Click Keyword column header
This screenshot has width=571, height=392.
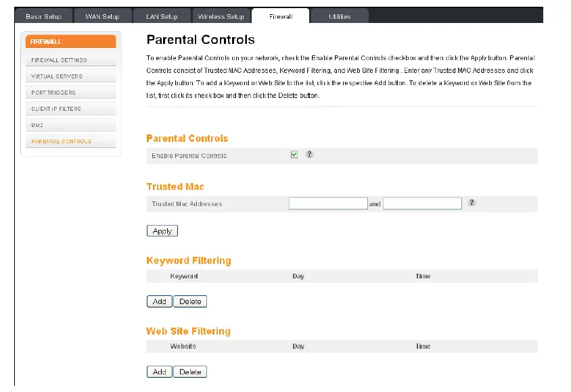click(x=184, y=276)
